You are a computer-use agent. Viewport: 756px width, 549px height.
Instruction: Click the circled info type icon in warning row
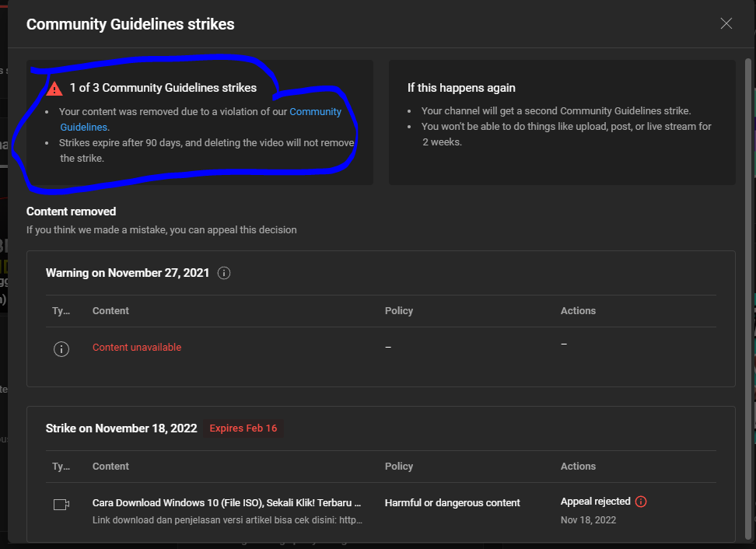tap(61, 348)
